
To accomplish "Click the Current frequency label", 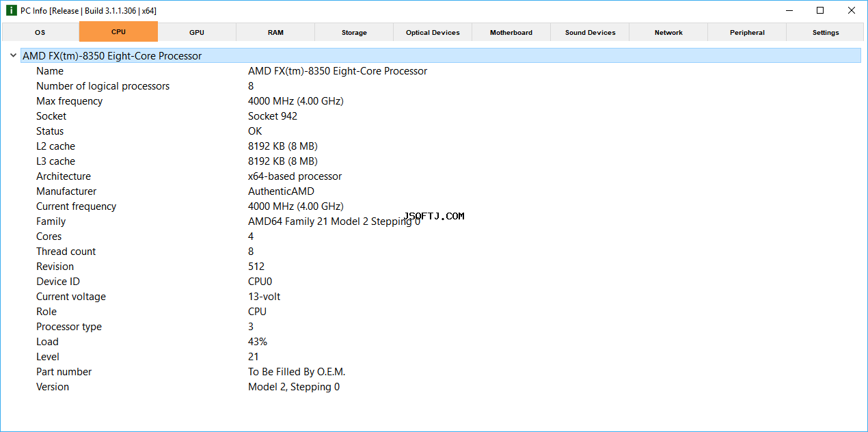I will coord(76,206).
